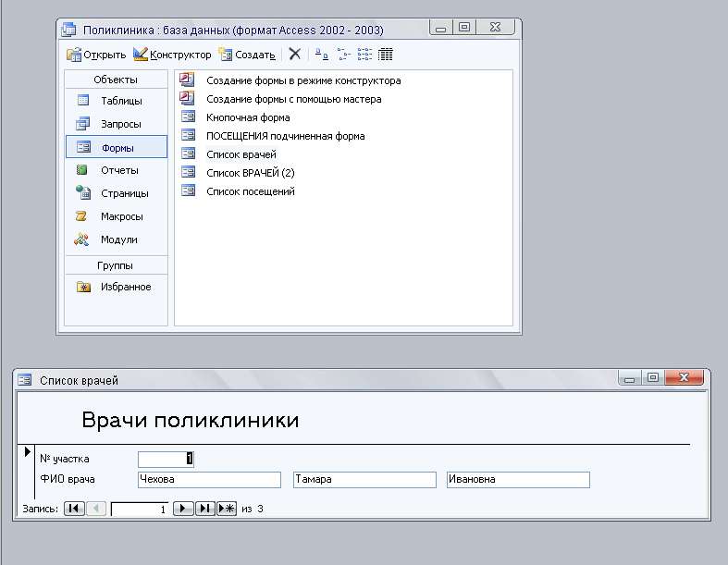Click the Открыть toolbar button
Screen dimensions: 728x565
coord(96,55)
